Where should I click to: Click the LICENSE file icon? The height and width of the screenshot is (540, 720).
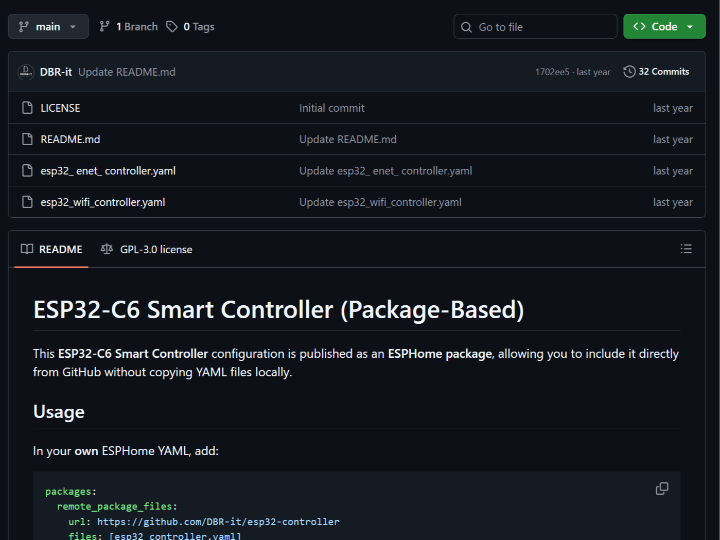27,108
